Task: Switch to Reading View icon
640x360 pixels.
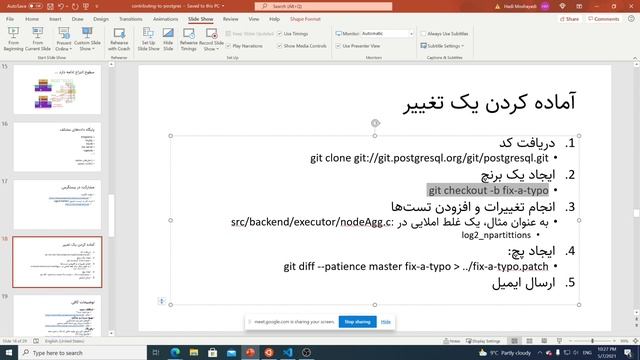Action: coord(544,341)
